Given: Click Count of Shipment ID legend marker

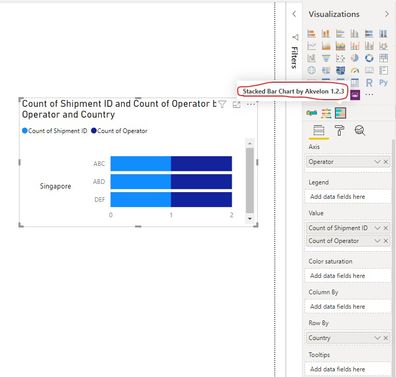Looking at the screenshot, I should (x=25, y=131).
